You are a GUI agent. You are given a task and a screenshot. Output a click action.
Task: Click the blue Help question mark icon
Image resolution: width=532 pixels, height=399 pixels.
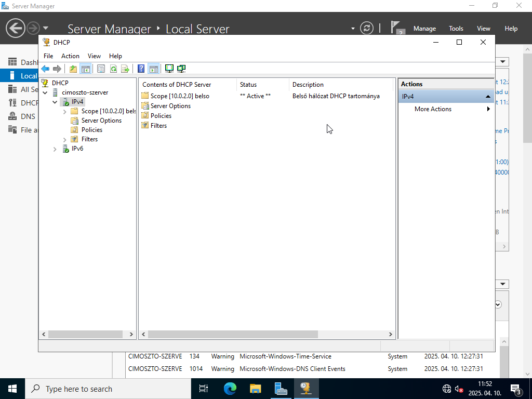(141, 69)
